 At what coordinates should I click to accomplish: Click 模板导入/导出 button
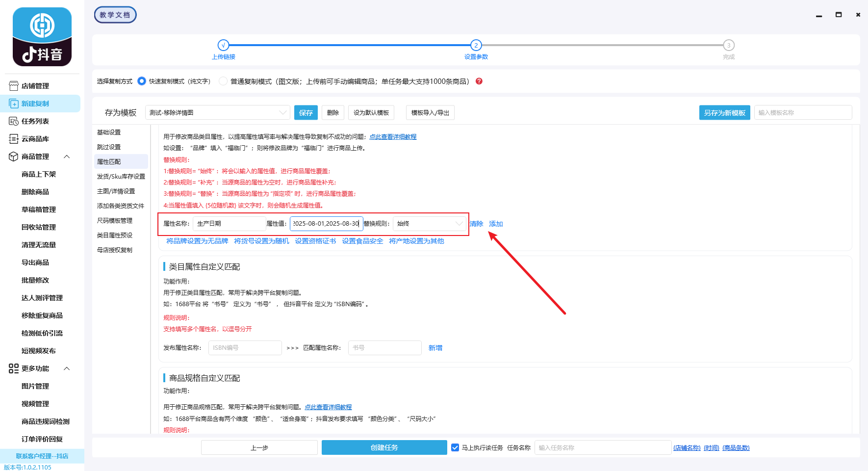click(x=430, y=113)
